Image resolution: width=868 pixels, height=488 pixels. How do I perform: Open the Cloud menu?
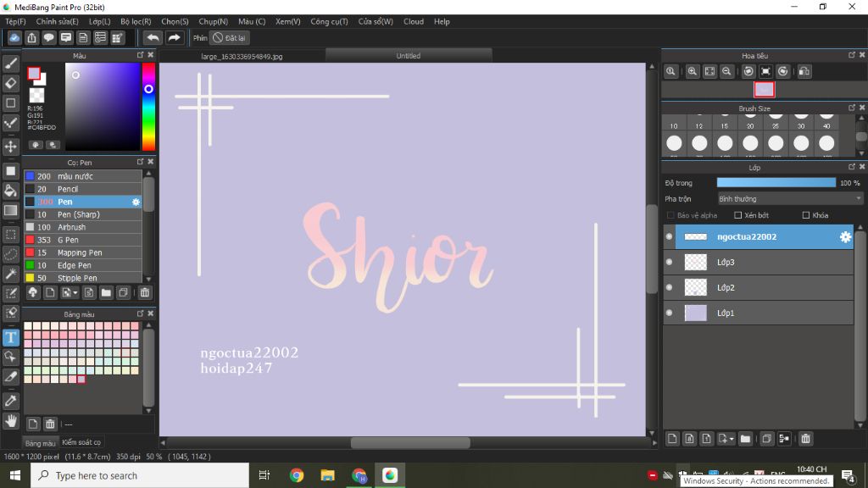(414, 21)
